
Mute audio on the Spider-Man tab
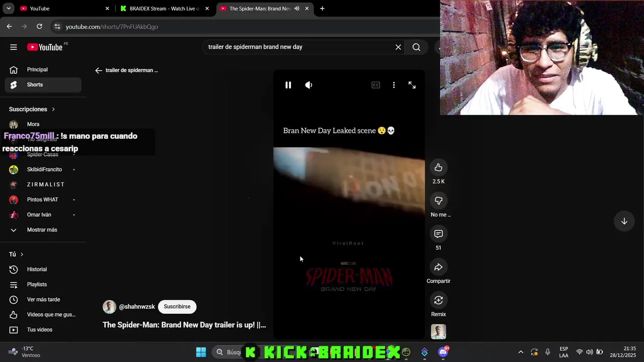pyautogui.click(x=297, y=9)
